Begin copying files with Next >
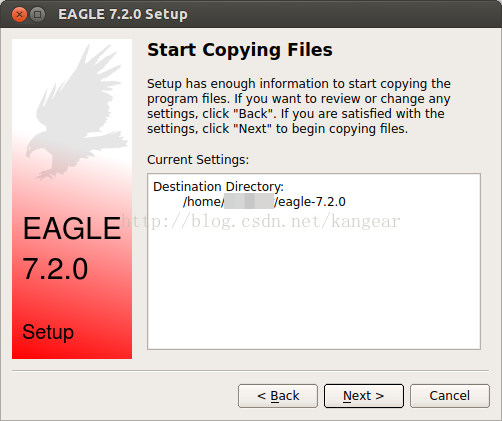502x421 pixels. [364, 396]
